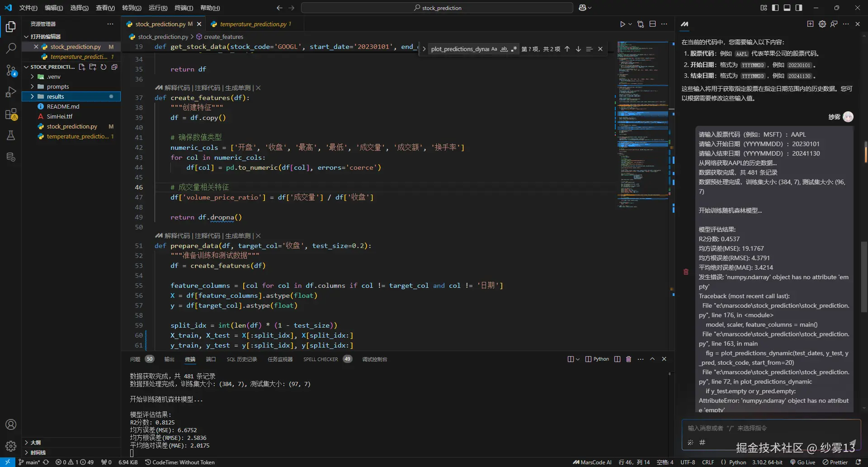Toggle match whole word in find
The image size is (868, 467).
tap(504, 49)
